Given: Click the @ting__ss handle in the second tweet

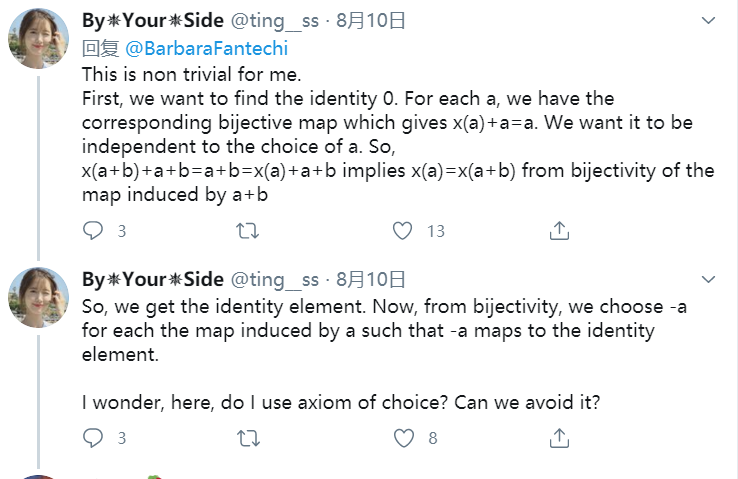Looking at the screenshot, I should click(x=275, y=279).
